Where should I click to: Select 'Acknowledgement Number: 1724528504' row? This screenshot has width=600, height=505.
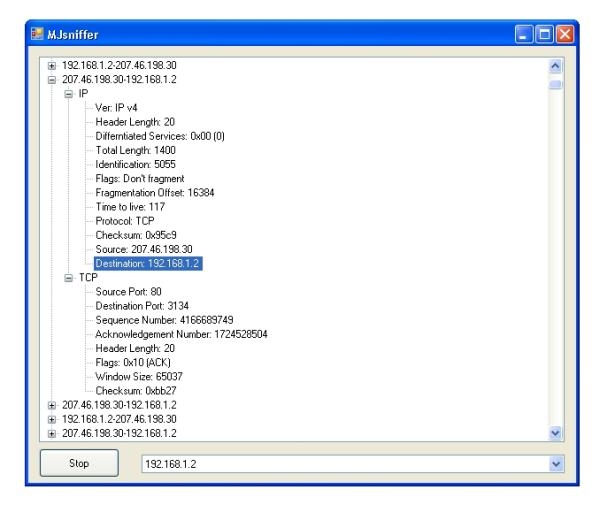coord(181,334)
